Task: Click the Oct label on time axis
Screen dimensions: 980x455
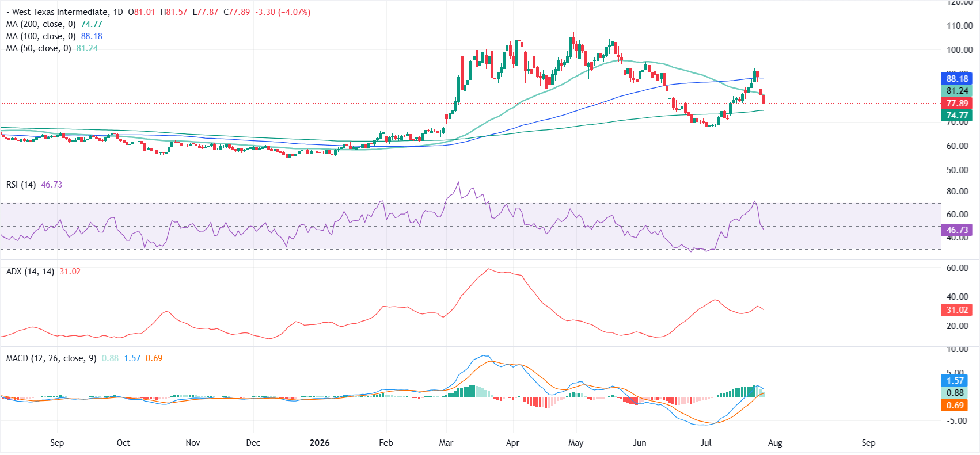Action: click(123, 443)
